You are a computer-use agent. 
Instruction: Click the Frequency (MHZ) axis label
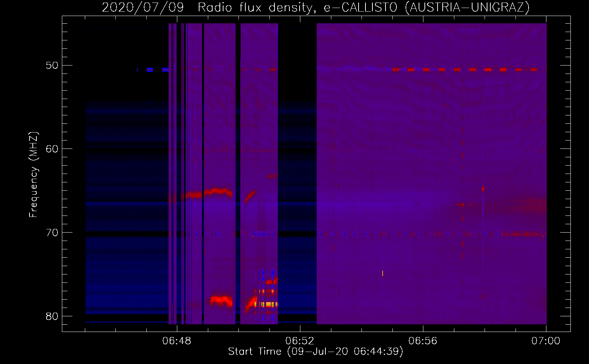[33, 175]
